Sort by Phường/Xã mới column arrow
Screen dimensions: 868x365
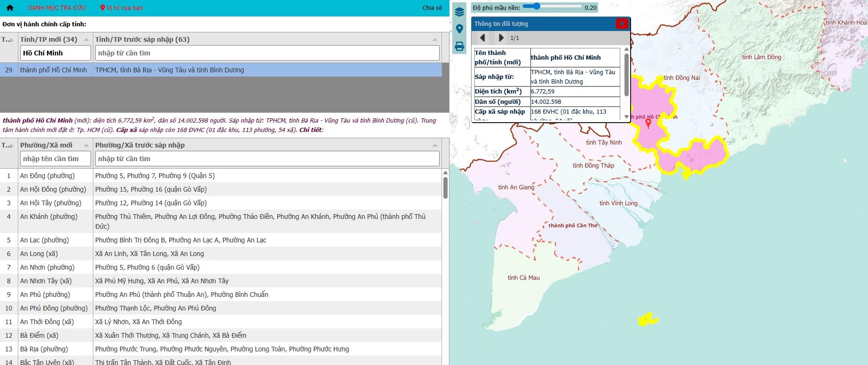86,145
